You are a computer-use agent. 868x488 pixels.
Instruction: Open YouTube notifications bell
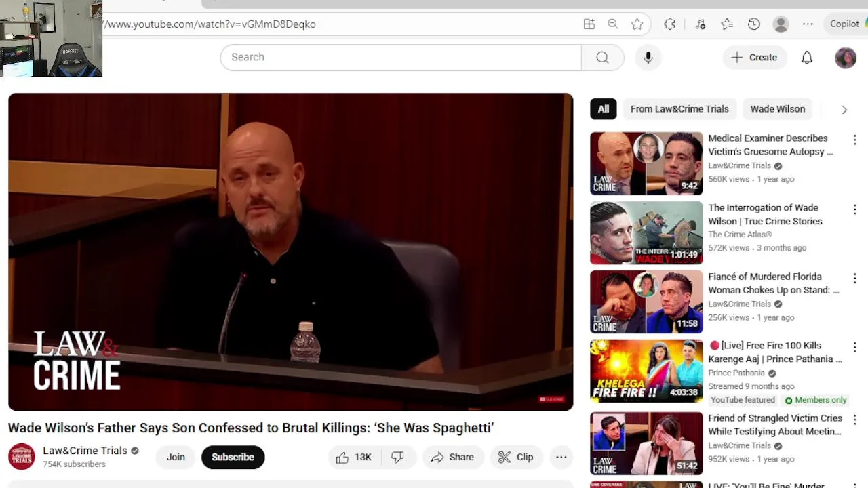(807, 58)
